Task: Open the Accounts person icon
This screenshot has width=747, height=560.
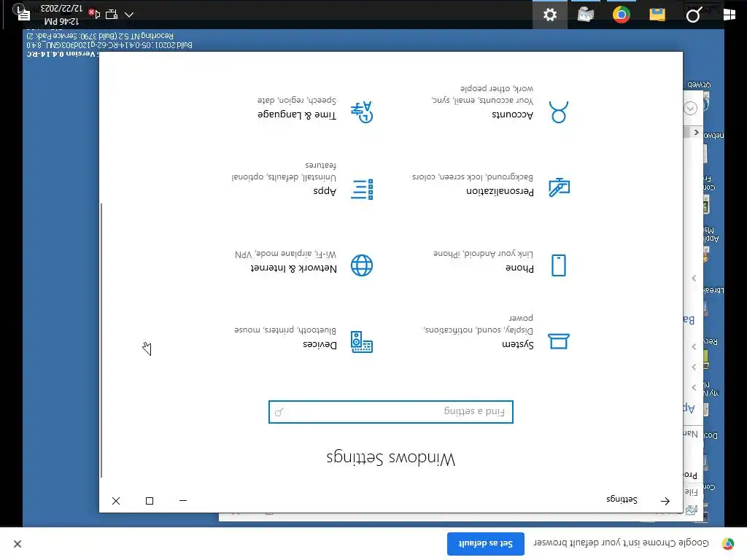Action: (558, 112)
